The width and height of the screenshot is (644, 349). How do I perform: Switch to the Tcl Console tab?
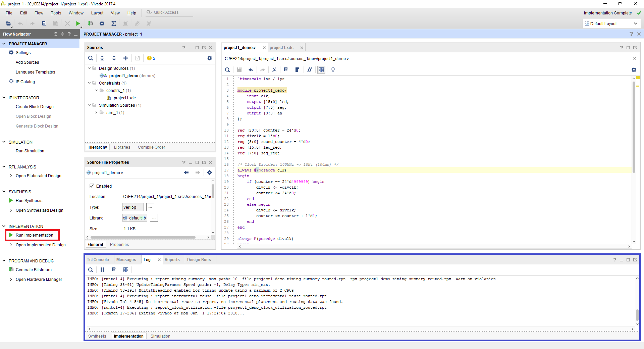(x=98, y=260)
